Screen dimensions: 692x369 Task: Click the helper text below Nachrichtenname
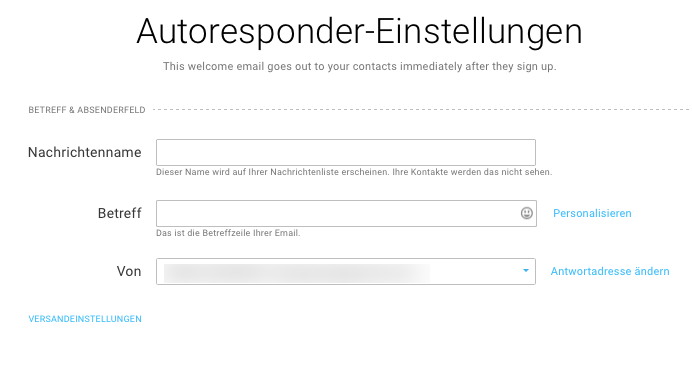point(354,172)
